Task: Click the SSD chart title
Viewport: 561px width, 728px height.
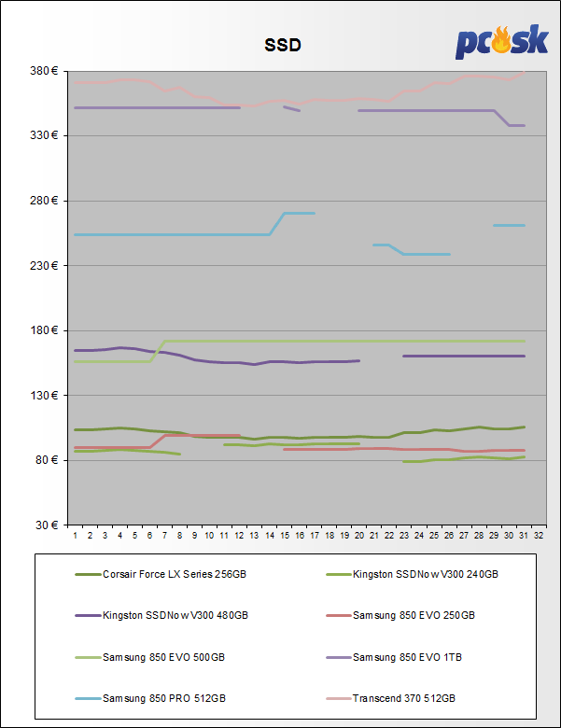Action: [x=283, y=45]
